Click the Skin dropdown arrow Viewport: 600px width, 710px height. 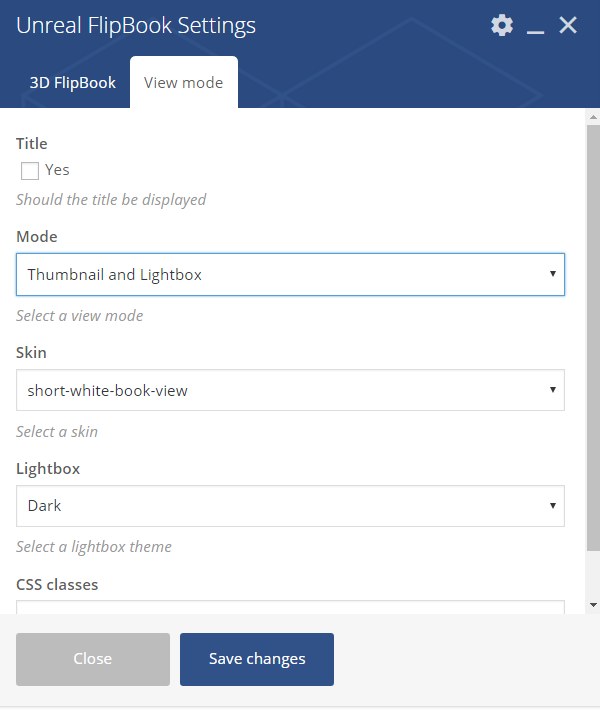coord(552,390)
